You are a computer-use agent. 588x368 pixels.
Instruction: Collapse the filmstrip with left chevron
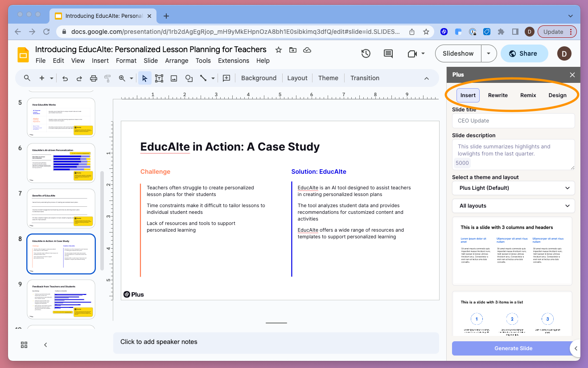(45, 345)
